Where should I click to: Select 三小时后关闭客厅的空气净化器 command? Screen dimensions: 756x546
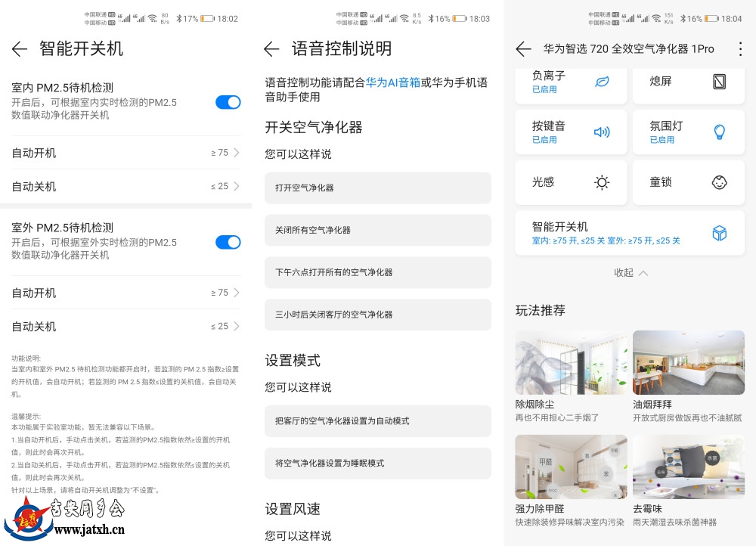pyautogui.click(x=378, y=315)
